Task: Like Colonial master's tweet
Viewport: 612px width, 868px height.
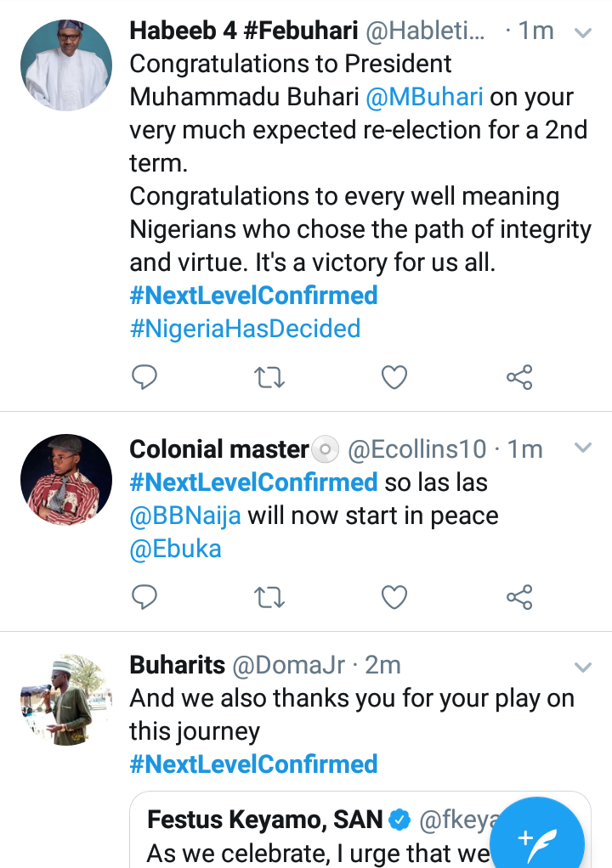Action: pyautogui.click(x=394, y=598)
